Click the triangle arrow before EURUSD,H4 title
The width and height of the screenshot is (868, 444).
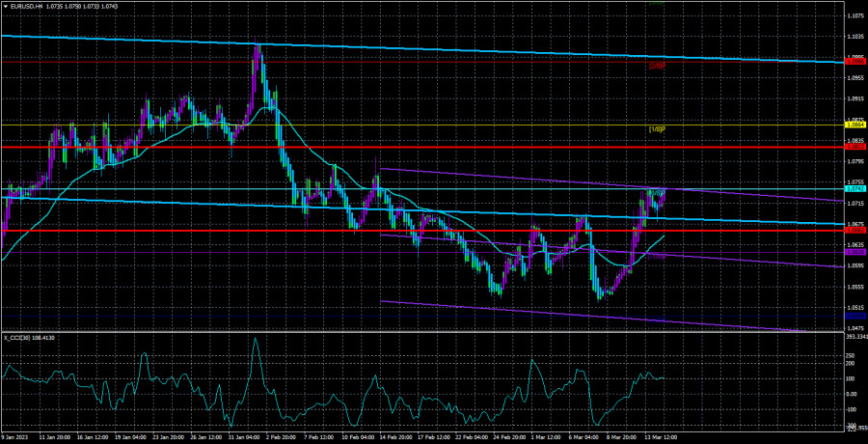(x=5, y=6)
